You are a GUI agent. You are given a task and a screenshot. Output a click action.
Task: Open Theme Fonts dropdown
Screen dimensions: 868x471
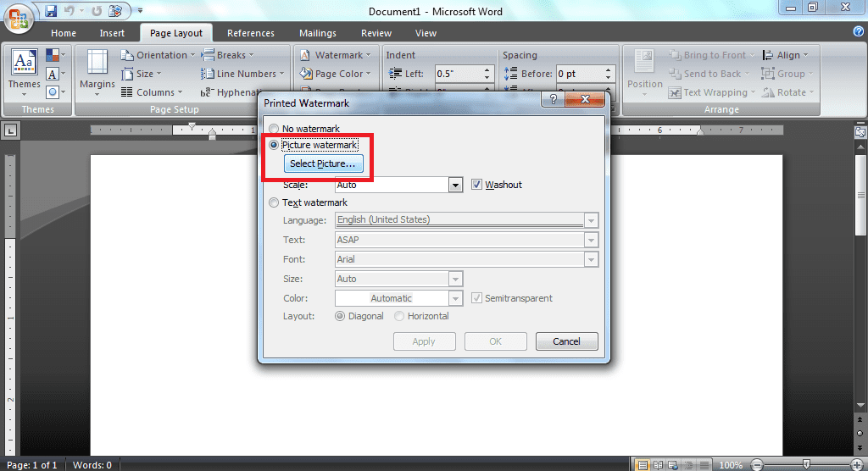(x=56, y=74)
